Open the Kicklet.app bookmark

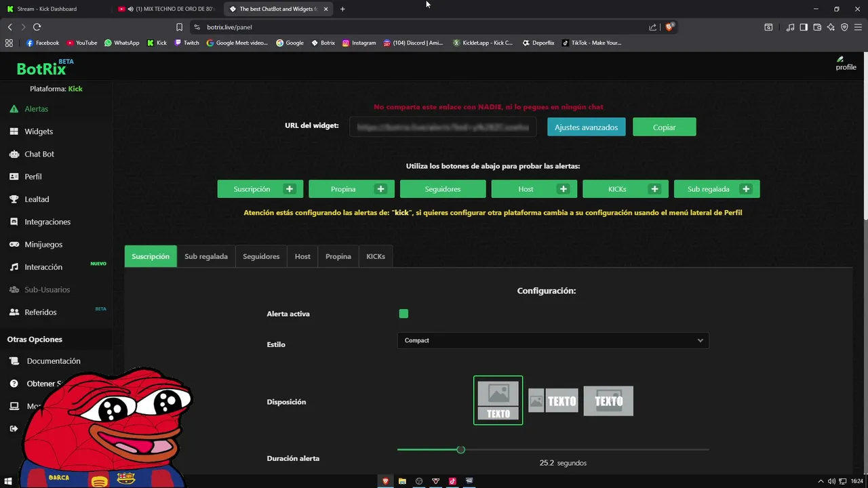click(x=482, y=43)
